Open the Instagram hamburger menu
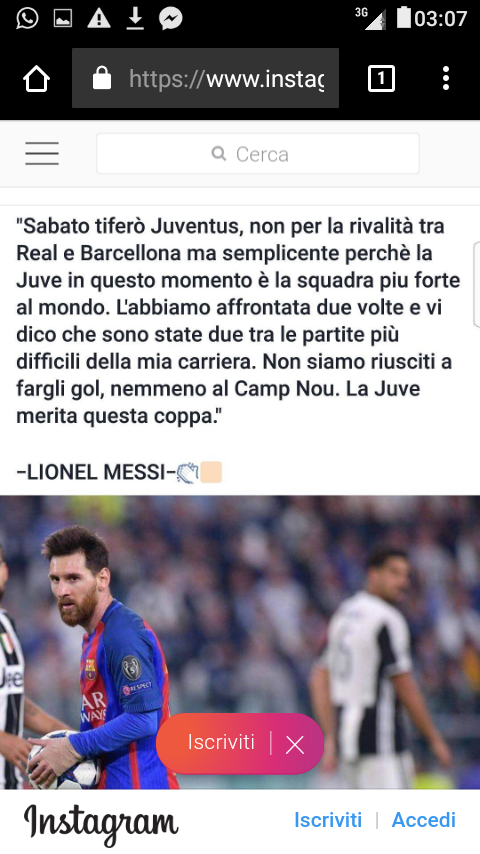The image size is (480, 854). (x=42, y=154)
